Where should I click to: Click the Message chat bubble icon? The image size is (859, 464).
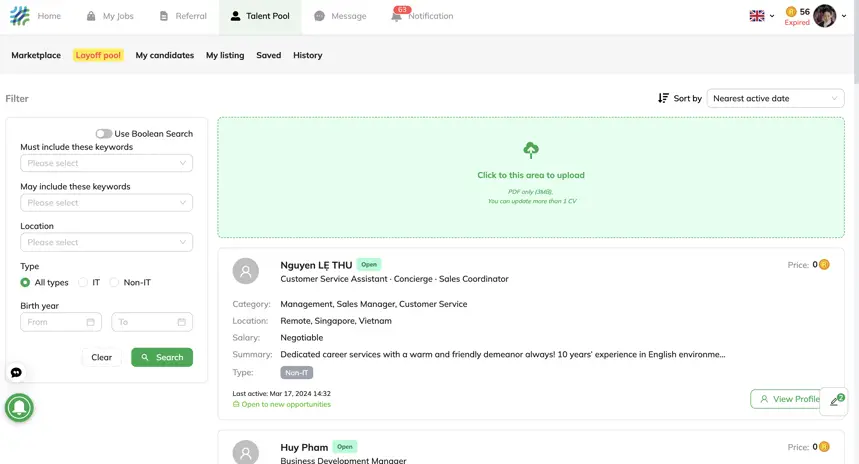pos(319,16)
